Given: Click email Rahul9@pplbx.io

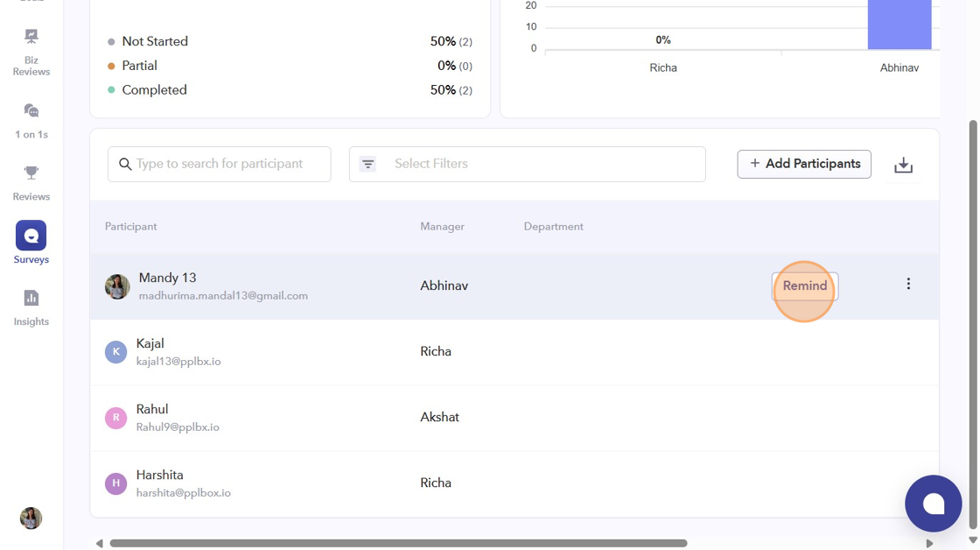Looking at the screenshot, I should click(178, 427).
